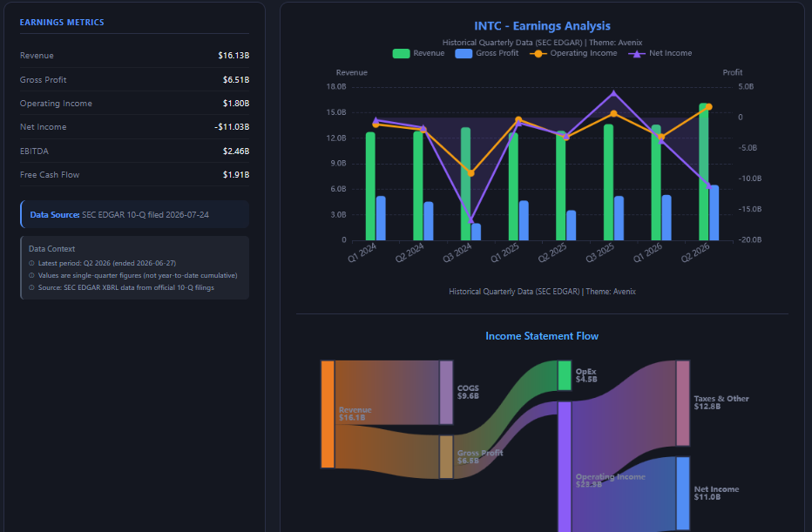Image resolution: width=812 pixels, height=532 pixels.
Task: Click the info icon beside 'Values are single-quarter figures'
Action: 31,275
